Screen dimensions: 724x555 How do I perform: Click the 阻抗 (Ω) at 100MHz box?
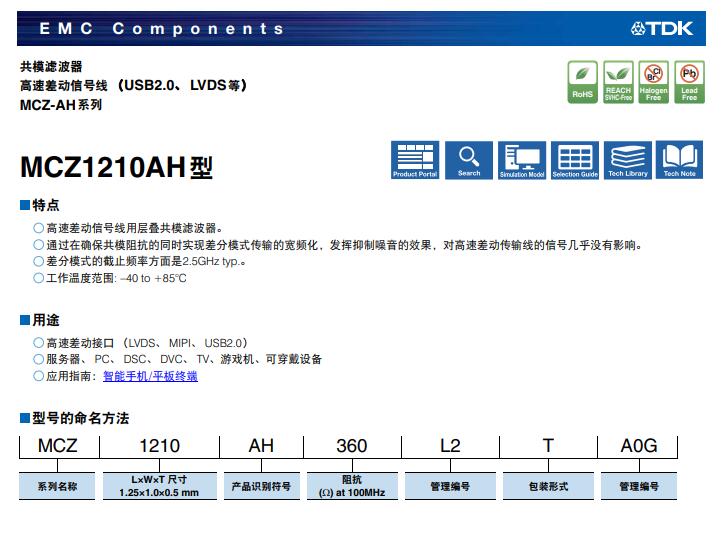point(352,486)
